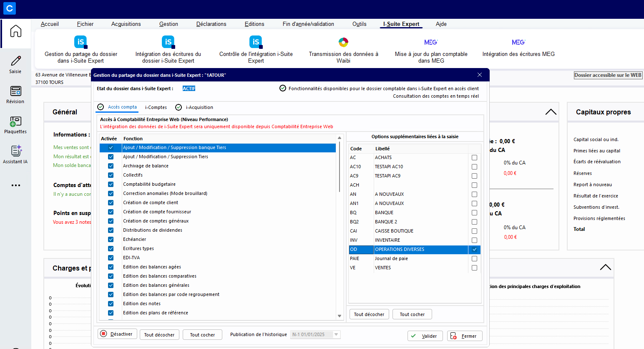Close the Gestion du partage dialog
The width and height of the screenshot is (644, 349).
pos(480,75)
